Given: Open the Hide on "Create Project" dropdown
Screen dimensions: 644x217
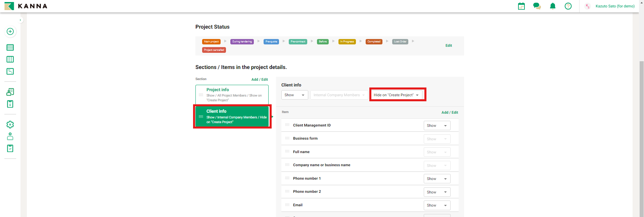Looking at the screenshot, I should coord(396,95).
